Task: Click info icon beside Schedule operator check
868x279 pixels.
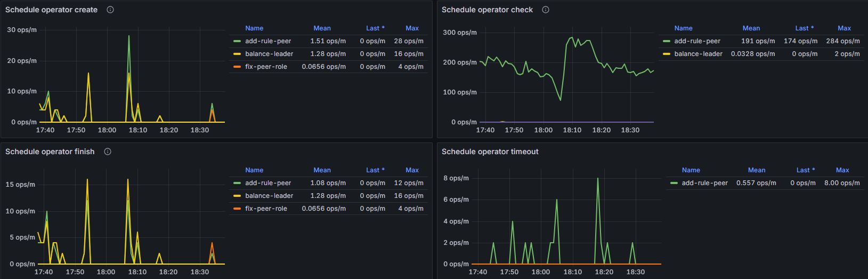Action: click(x=546, y=10)
